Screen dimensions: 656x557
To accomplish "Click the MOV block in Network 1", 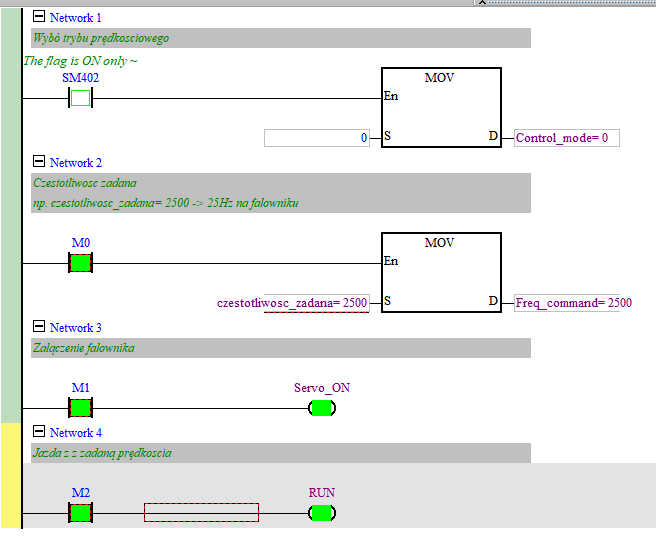I will pos(440,108).
